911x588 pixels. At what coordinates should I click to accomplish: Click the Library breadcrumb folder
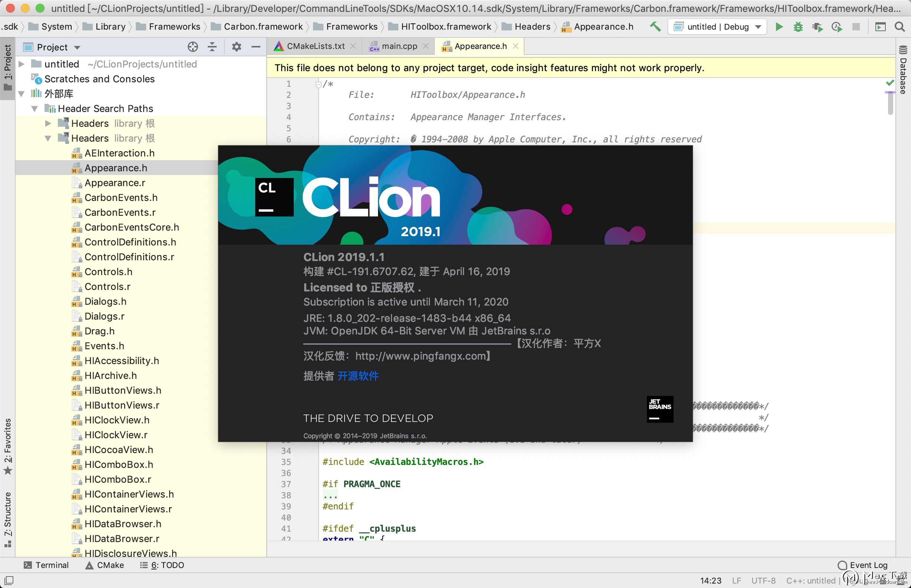click(104, 27)
